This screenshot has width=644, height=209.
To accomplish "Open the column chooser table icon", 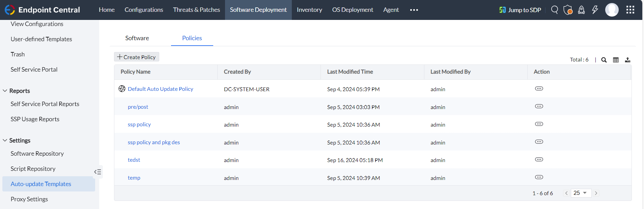I will coord(616,60).
